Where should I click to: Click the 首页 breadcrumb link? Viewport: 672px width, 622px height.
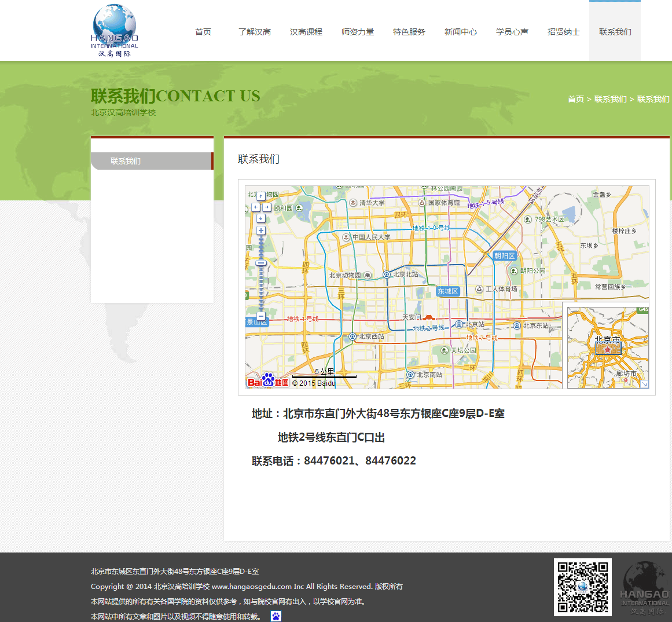point(575,99)
